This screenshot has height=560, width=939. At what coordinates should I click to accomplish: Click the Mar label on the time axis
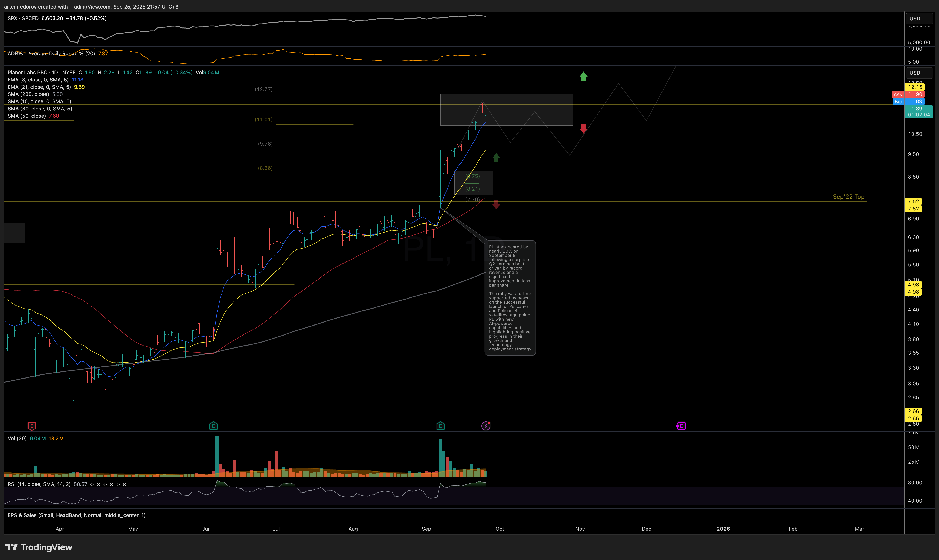tap(859, 529)
